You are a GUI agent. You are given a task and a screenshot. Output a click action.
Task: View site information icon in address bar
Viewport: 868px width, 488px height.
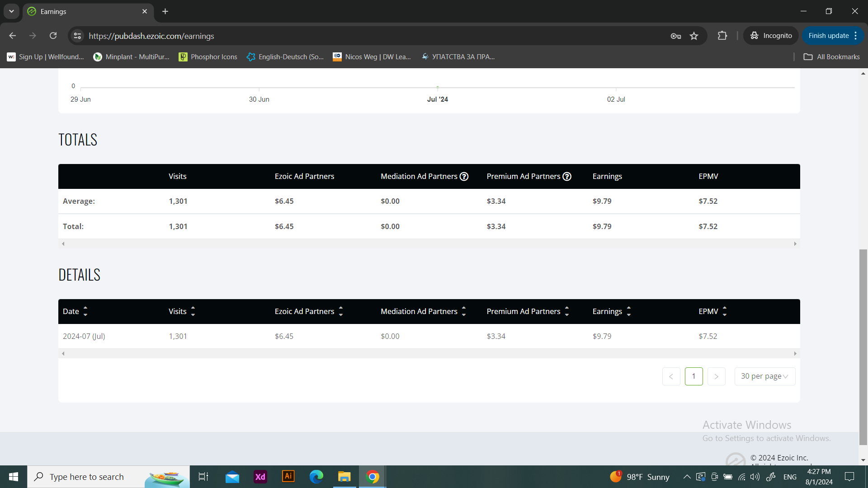78,36
